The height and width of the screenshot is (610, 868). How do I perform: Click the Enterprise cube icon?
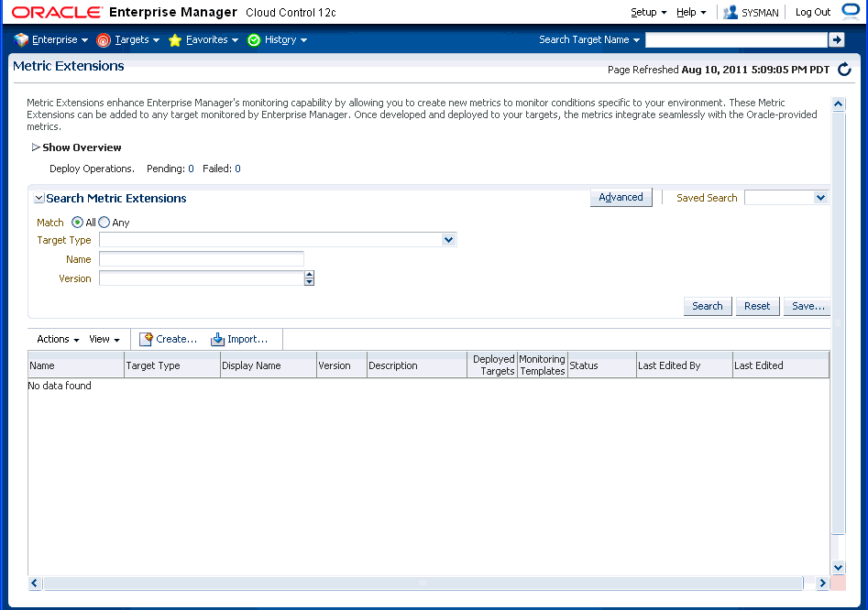click(21, 39)
